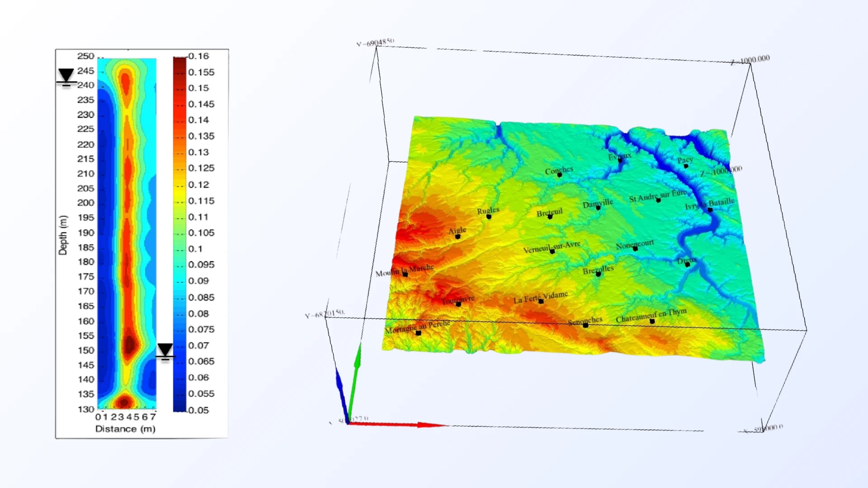Click the Pacy city label on the map

coord(685,160)
